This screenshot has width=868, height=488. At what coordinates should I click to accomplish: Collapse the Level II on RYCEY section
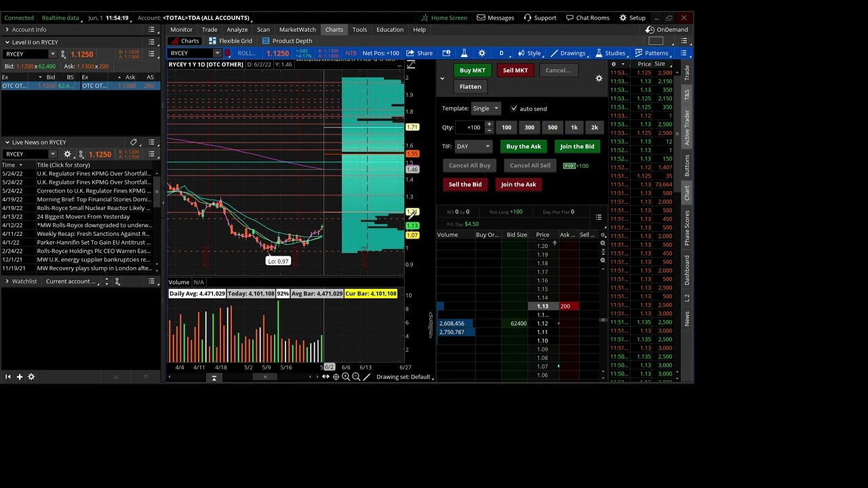tap(7, 42)
